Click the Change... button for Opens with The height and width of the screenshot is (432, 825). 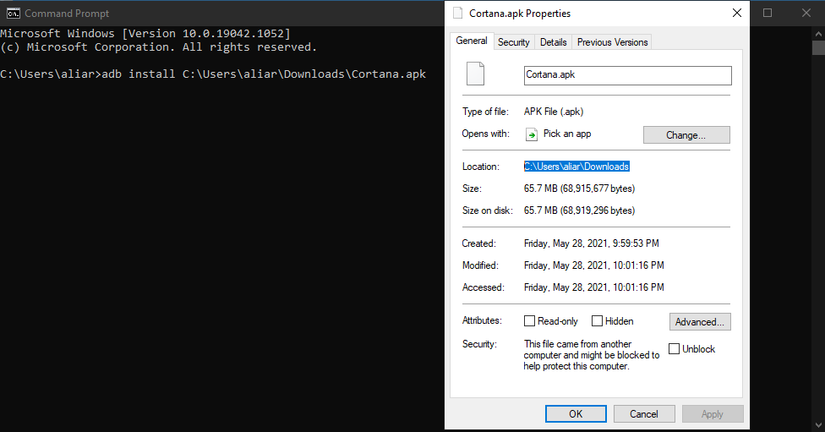(686, 135)
